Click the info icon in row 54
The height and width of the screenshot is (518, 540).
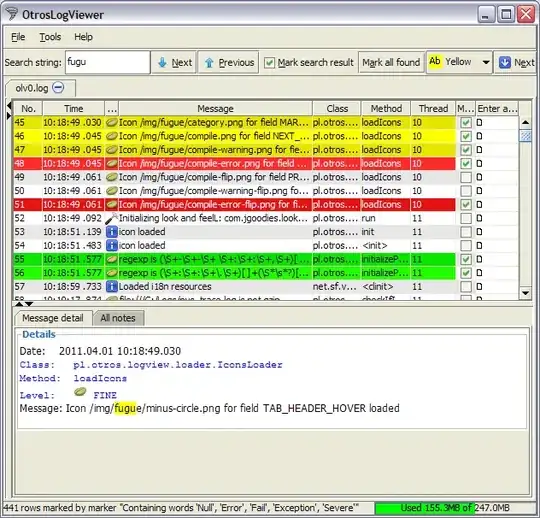(x=112, y=246)
